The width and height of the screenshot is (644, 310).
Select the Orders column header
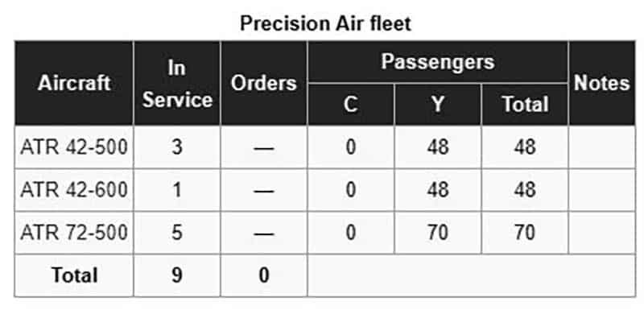[x=264, y=84]
